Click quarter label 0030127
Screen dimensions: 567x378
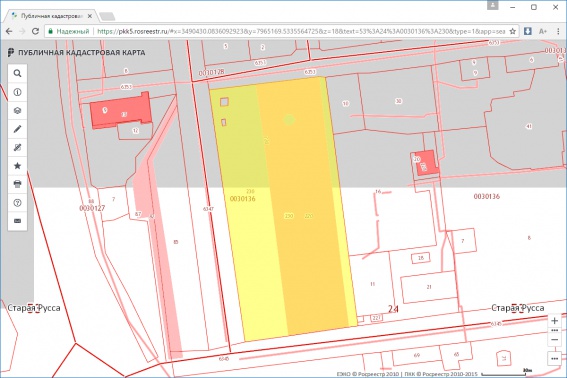click(92, 208)
